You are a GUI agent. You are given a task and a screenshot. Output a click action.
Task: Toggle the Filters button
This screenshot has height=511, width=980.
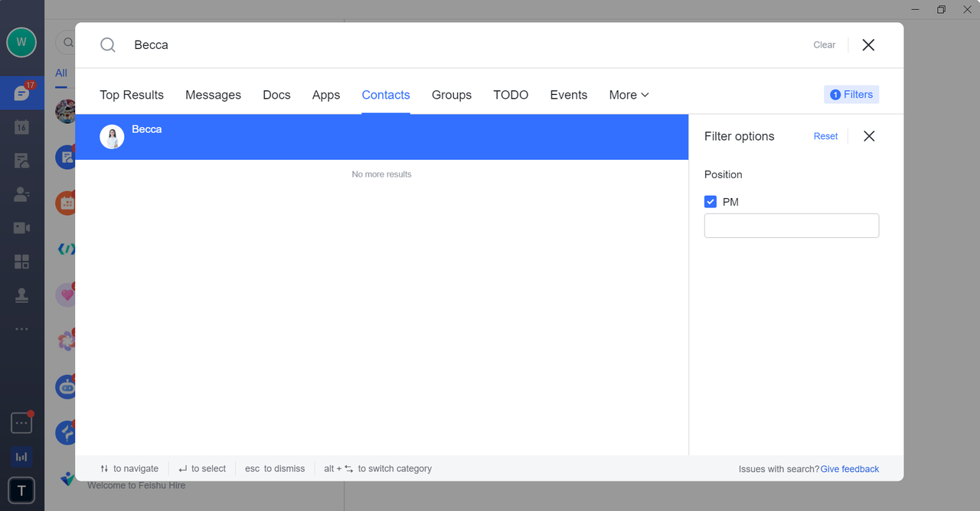(851, 95)
